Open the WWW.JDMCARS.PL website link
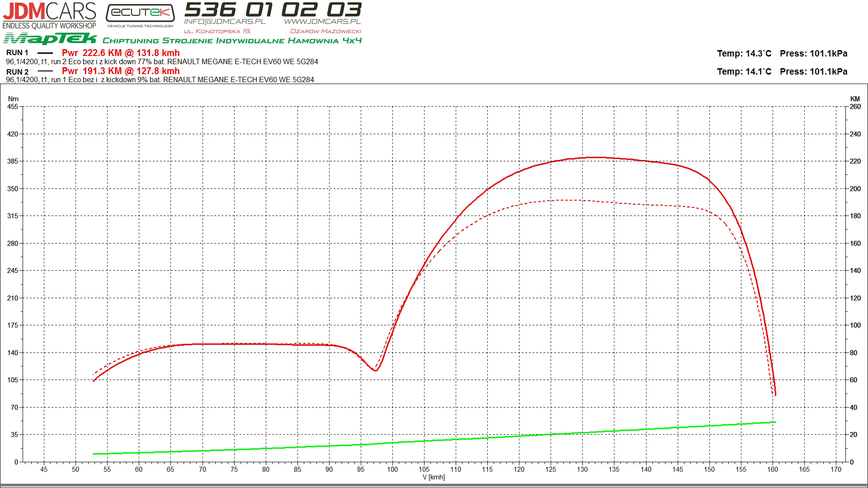The width and height of the screenshot is (868, 488). pos(322,21)
